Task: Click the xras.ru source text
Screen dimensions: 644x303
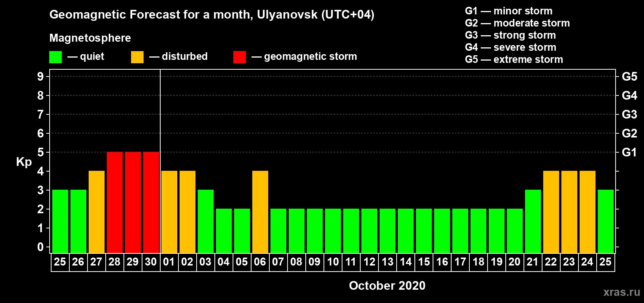Action: pyautogui.click(x=622, y=292)
